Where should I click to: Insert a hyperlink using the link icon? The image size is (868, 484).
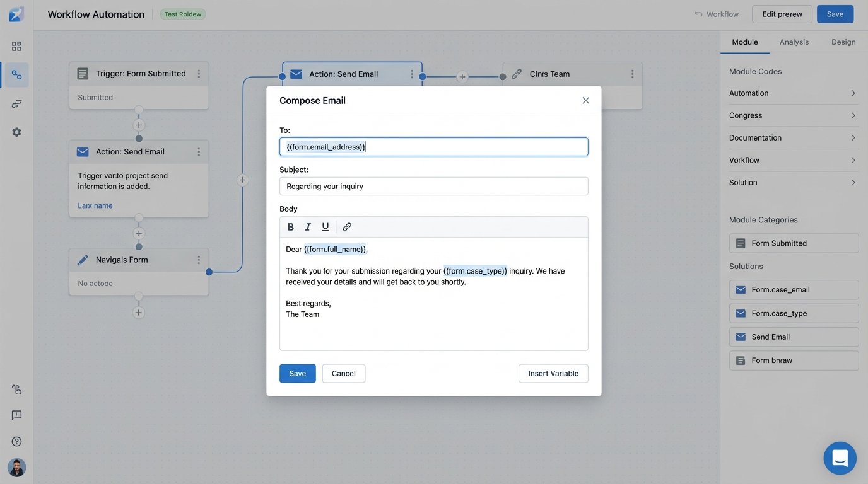tap(346, 226)
